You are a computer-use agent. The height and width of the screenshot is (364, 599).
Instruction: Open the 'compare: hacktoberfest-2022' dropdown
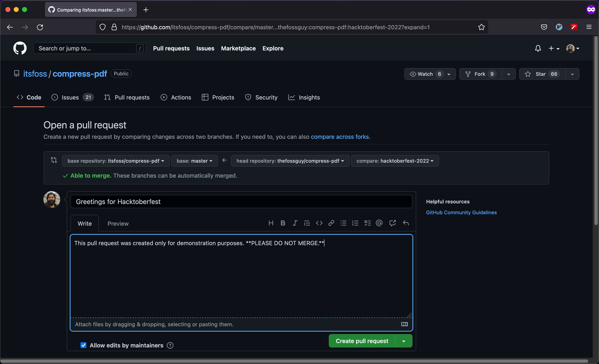click(395, 160)
